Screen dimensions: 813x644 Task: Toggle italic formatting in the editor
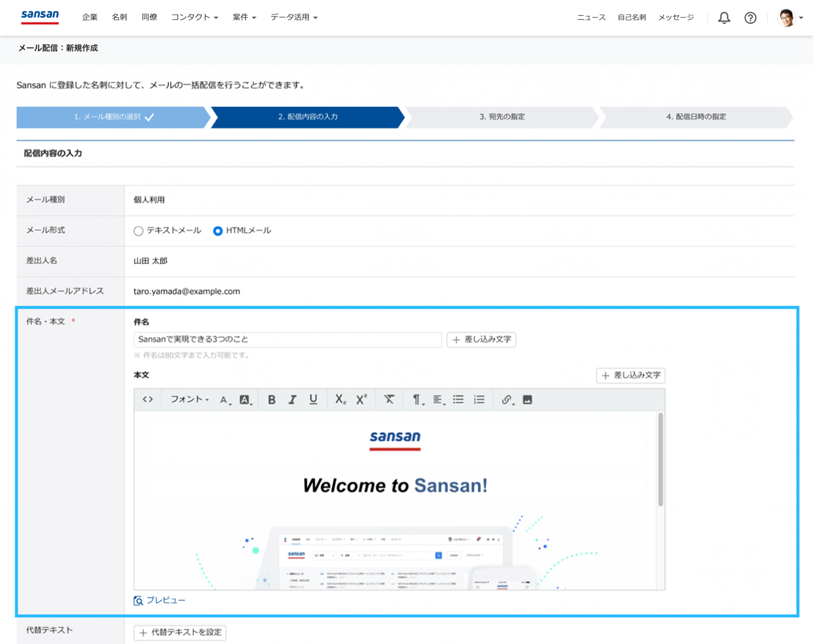coord(293,400)
